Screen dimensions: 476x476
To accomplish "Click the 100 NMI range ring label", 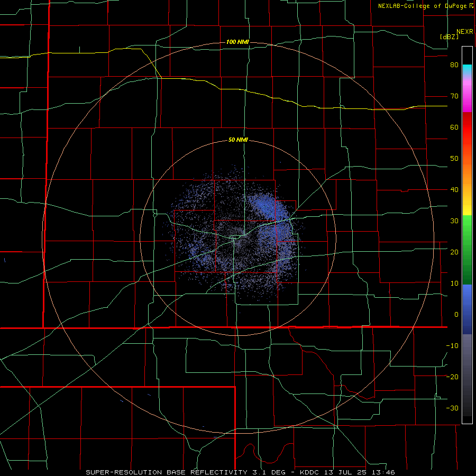I will click(x=237, y=42).
